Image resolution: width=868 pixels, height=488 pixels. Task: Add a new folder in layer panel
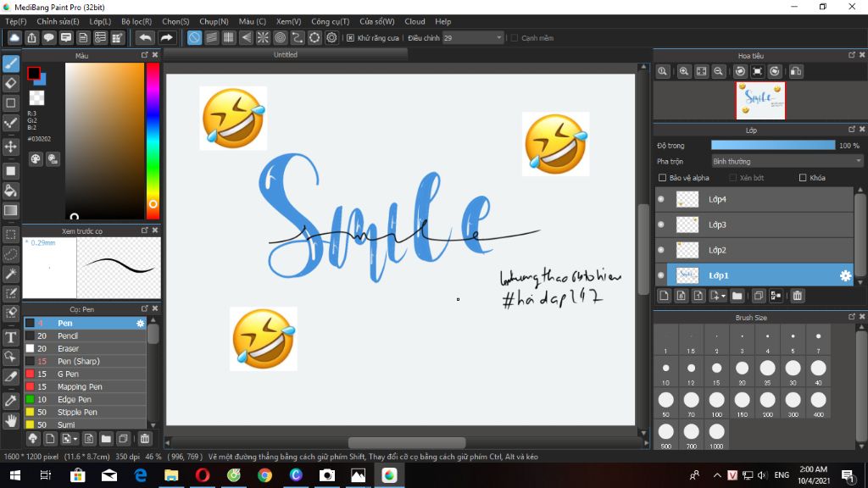click(x=737, y=296)
